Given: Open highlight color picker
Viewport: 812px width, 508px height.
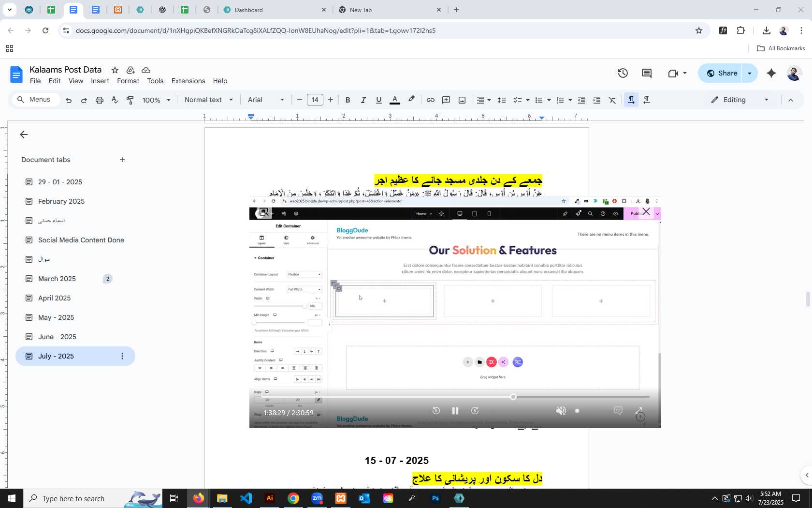Looking at the screenshot, I should (411, 100).
